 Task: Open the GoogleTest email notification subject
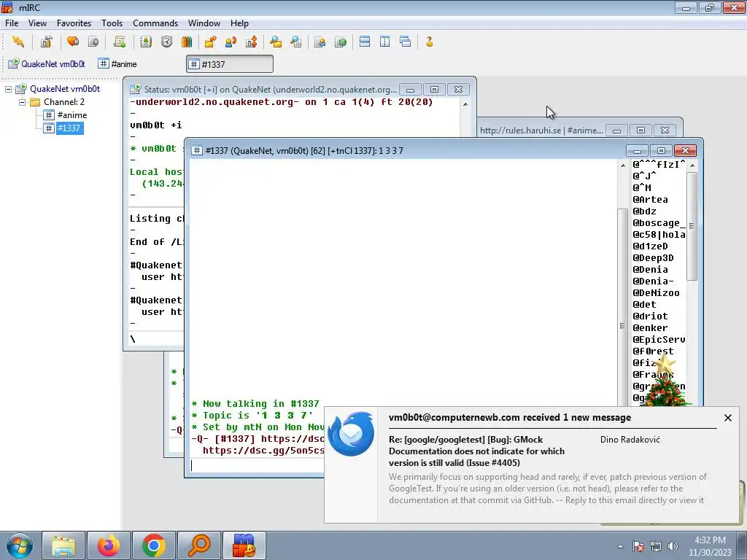click(476, 451)
